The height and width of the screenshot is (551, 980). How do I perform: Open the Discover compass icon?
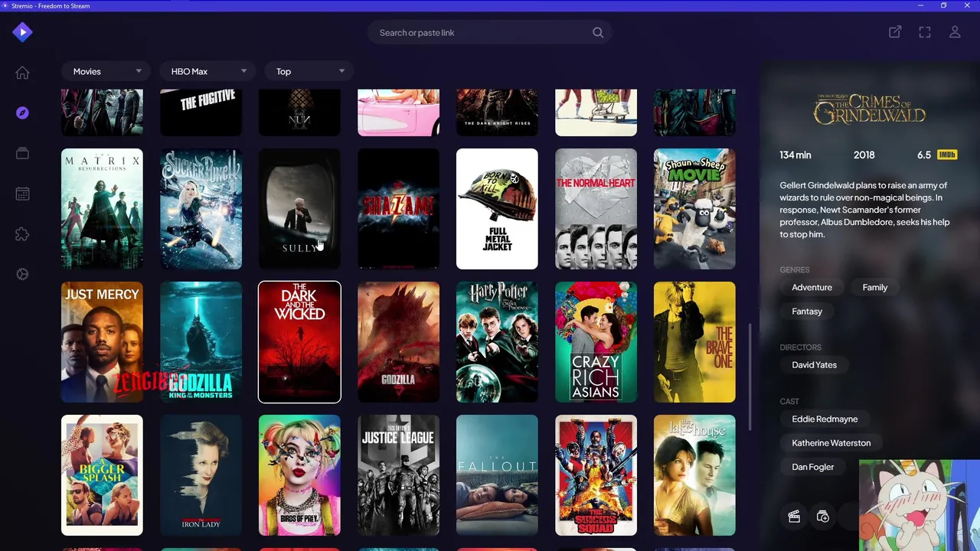click(22, 113)
